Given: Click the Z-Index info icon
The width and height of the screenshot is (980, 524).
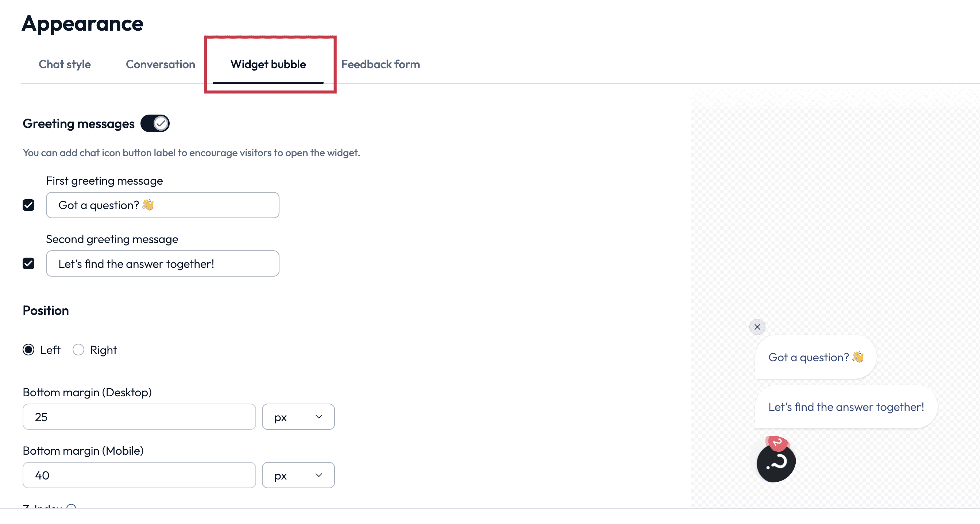Looking at the screenshot, I should click(71, 507).
